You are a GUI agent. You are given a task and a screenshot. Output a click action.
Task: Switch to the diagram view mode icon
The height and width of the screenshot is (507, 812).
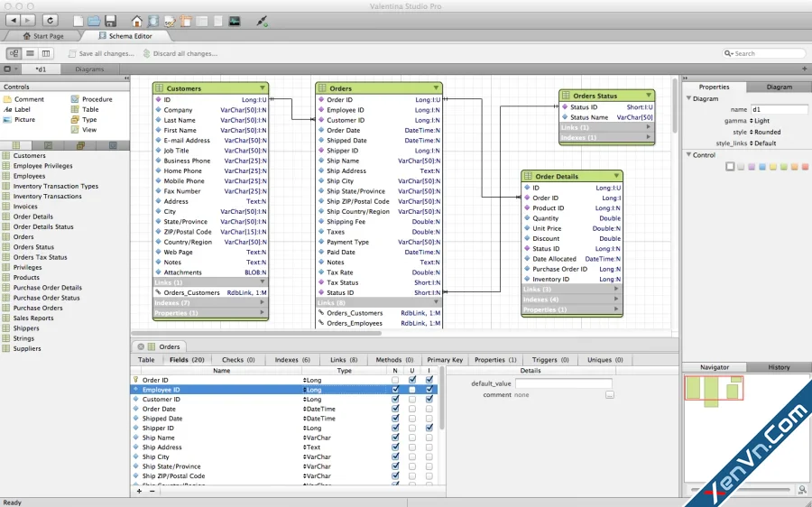pyautogui.click(x=14, y=53)
